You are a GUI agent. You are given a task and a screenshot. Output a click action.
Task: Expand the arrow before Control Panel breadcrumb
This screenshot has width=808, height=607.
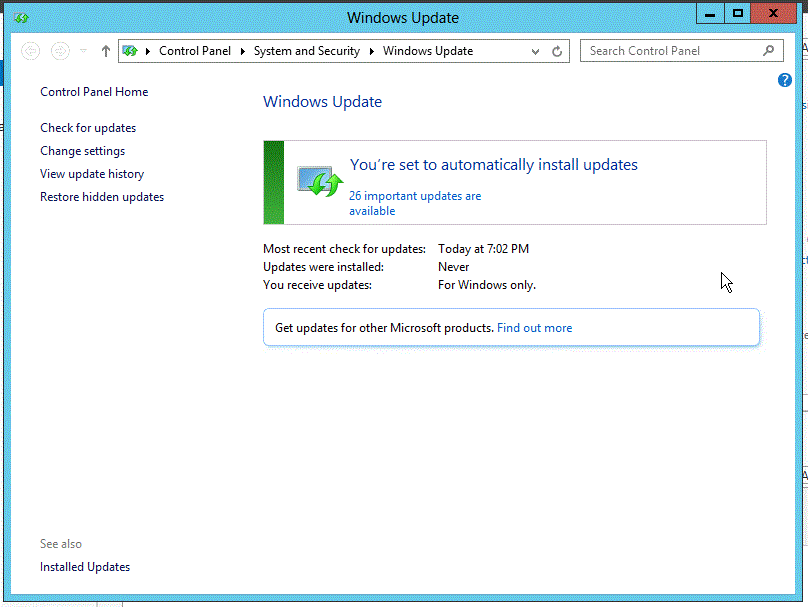[148, 51]
